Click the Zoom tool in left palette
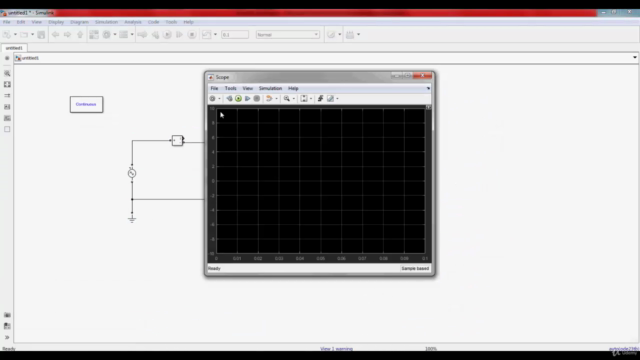This screenshot has width=640, height=360. click(7, 73)
